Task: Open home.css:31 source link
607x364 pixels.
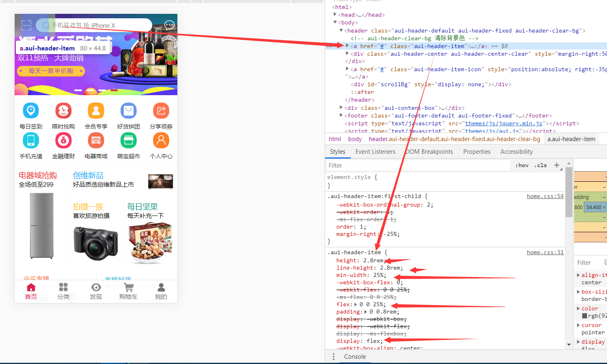Action: pyautogui.click(x=545, y=253)
